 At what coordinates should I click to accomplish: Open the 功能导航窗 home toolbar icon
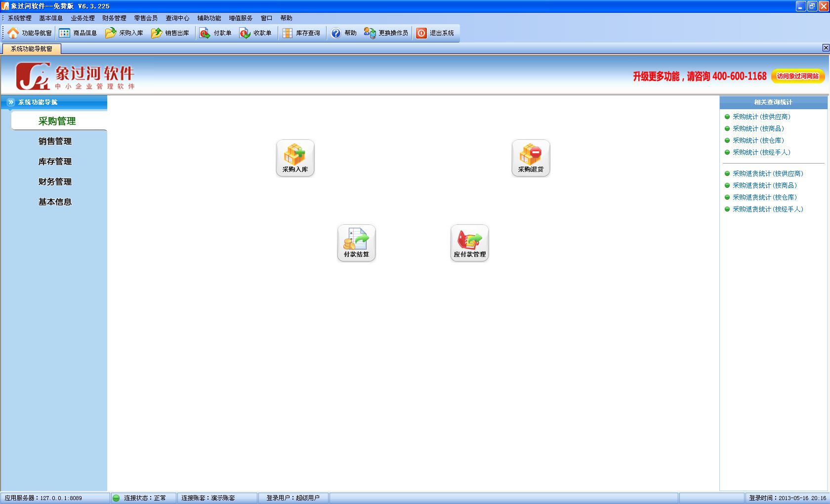(x=30, y=33)
